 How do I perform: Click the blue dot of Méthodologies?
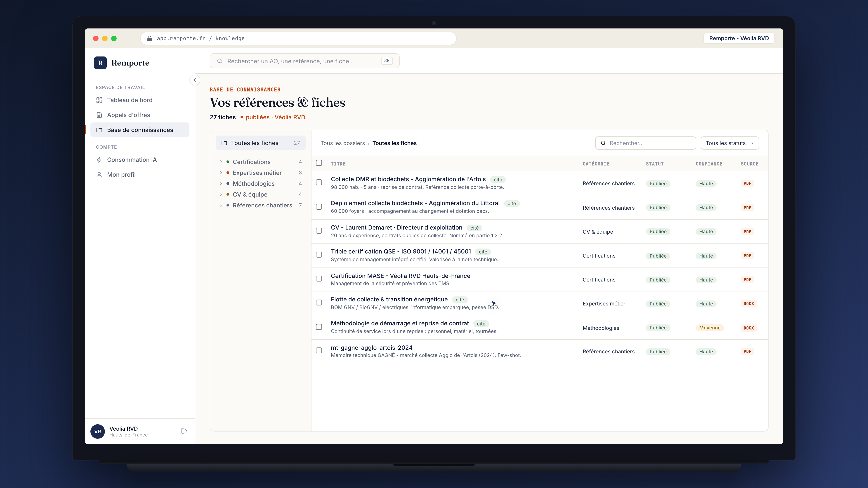click(228, 183)
